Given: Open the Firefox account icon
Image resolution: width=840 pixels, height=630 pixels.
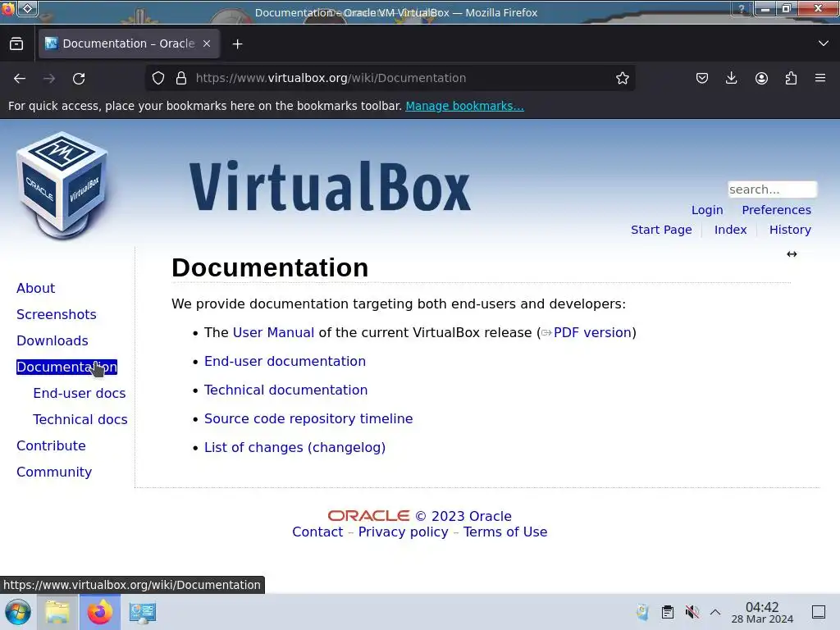Looking at the screenshot, I should pyautogui.click(x=761, y=78).
